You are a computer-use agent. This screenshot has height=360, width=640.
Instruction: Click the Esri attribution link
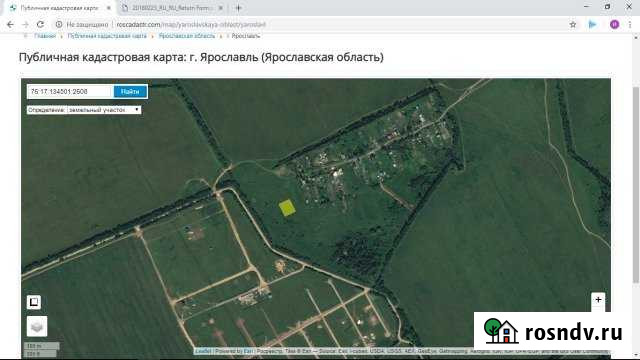click(x=248, y=351)
